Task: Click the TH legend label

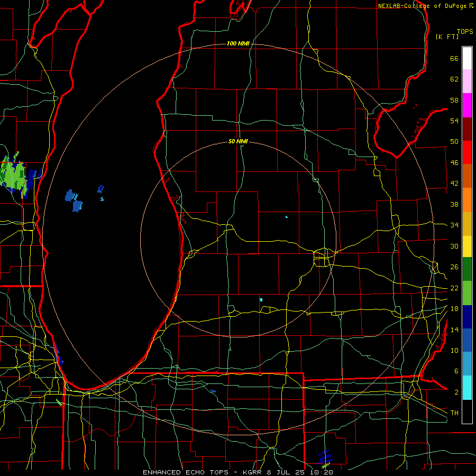Action: click(454, 413)
